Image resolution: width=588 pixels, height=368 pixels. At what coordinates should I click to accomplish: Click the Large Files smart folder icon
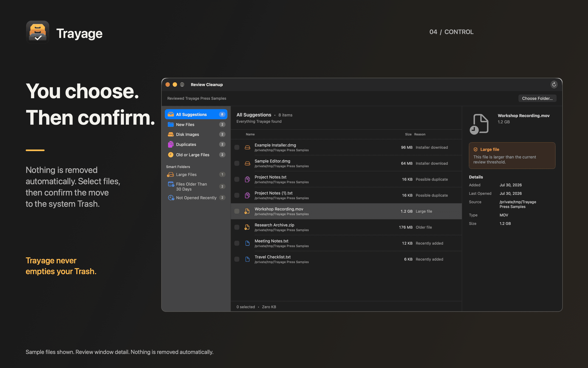tap(171, 175)
